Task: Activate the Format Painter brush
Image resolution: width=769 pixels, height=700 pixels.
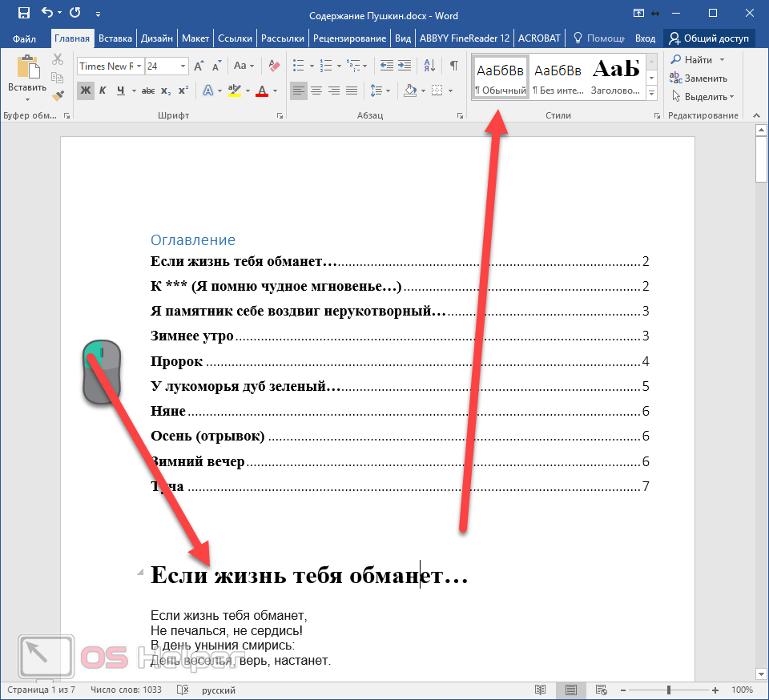Action: 58,95
